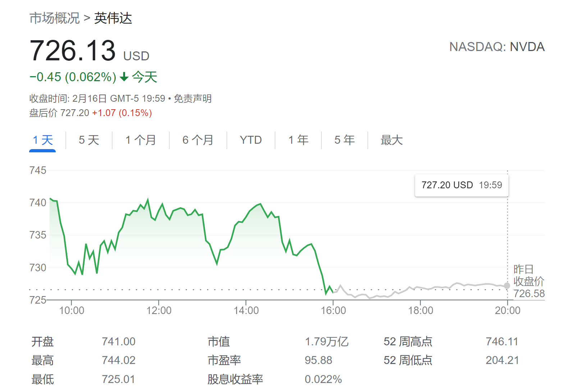Click the 股息收益率 label
This screenshot has width=567, height=392.
[x=235, y=379]
